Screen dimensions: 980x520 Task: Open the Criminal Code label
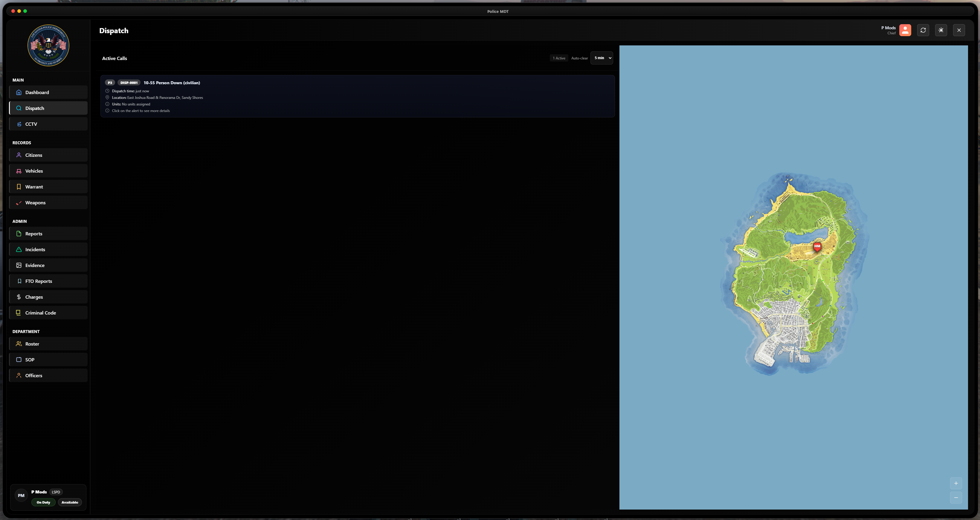point(41,313)
